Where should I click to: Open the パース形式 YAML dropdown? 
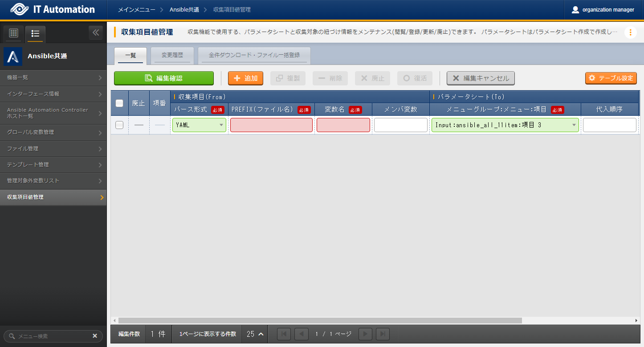199,125
